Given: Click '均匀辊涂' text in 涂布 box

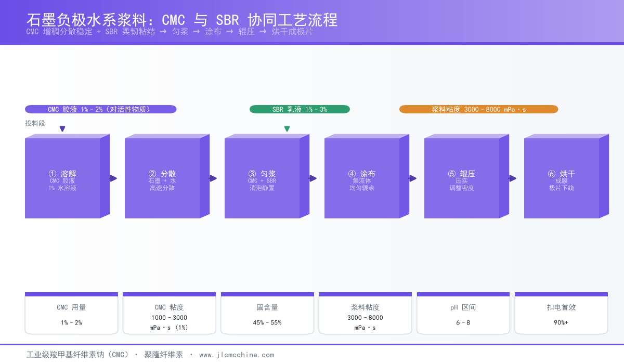Looking at the screenshot, I should point(362,188).
